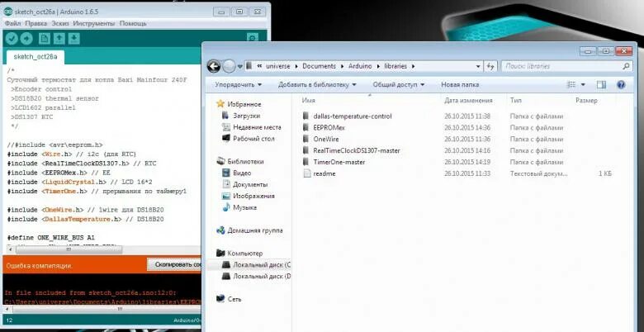Image resolution: width=644 pixels, height=332 pixels.
Task: Click the dallas-temperature-control folder icon
Action: tap(305, 116)
